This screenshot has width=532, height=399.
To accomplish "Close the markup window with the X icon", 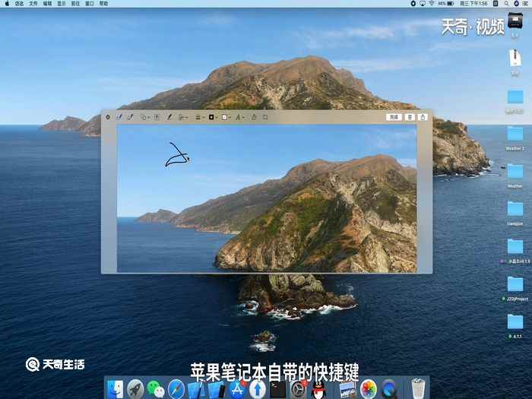I will click(108, 117).
